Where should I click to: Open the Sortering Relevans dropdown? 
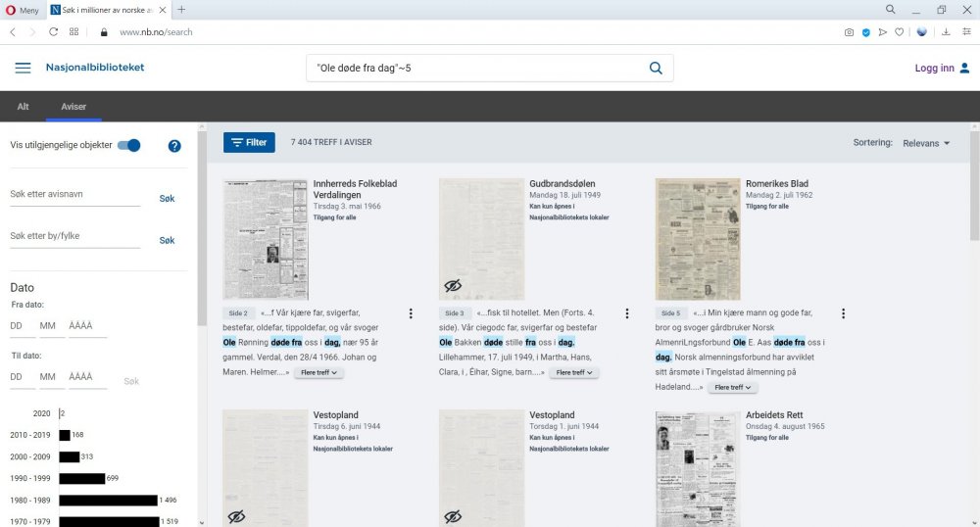click(x=926, y=143)
